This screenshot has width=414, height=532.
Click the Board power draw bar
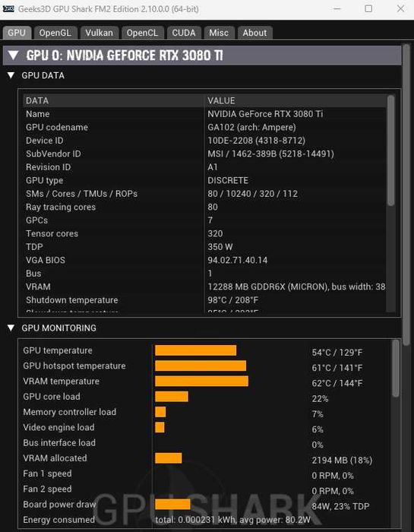tap(172, 504)
